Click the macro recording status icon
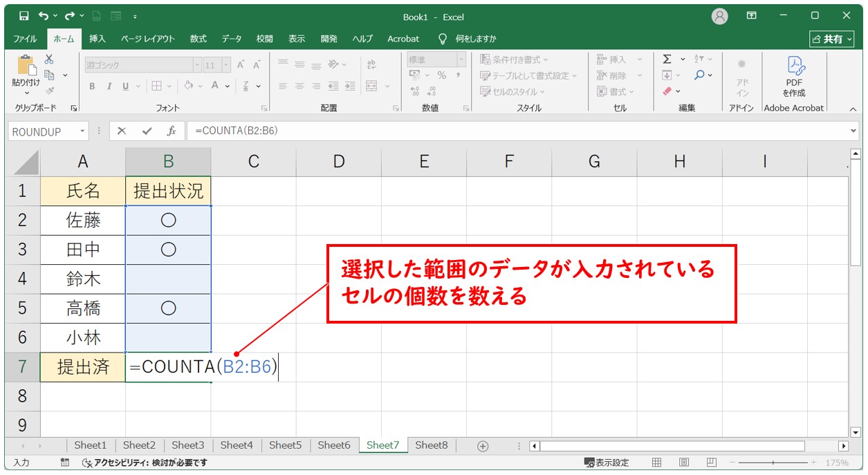 coord(65,463)
